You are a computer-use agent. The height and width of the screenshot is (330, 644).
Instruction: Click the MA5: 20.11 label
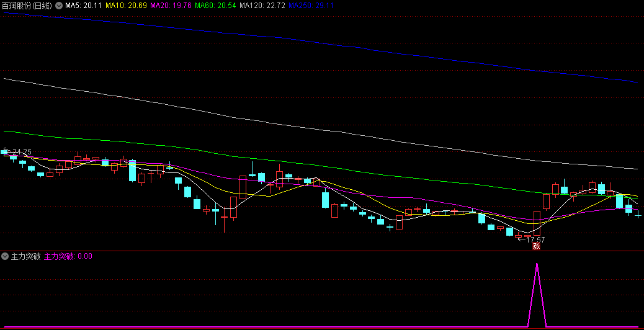point(83,6)
